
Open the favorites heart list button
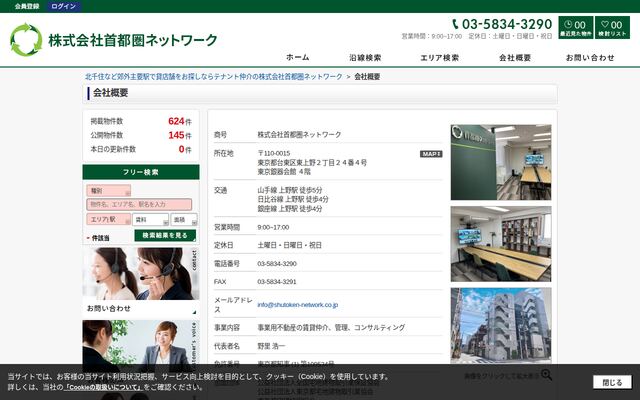(x=612, y=28)
